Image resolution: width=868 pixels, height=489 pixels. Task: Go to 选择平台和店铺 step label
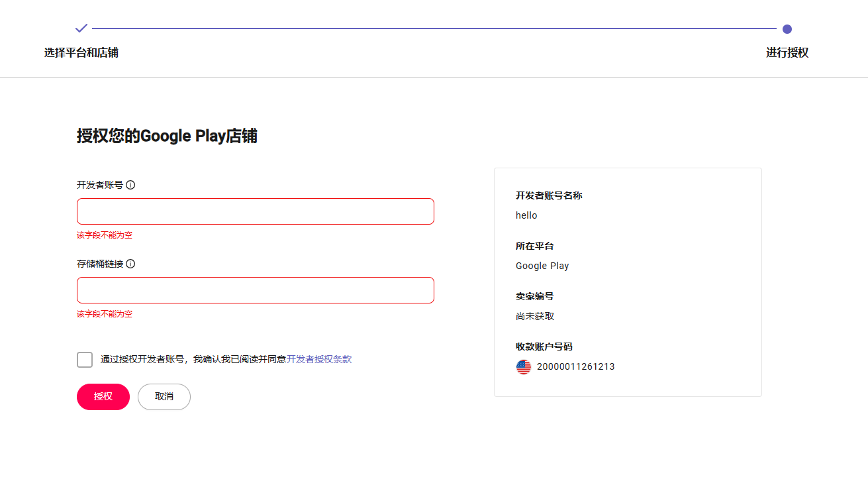coord(81,53)
